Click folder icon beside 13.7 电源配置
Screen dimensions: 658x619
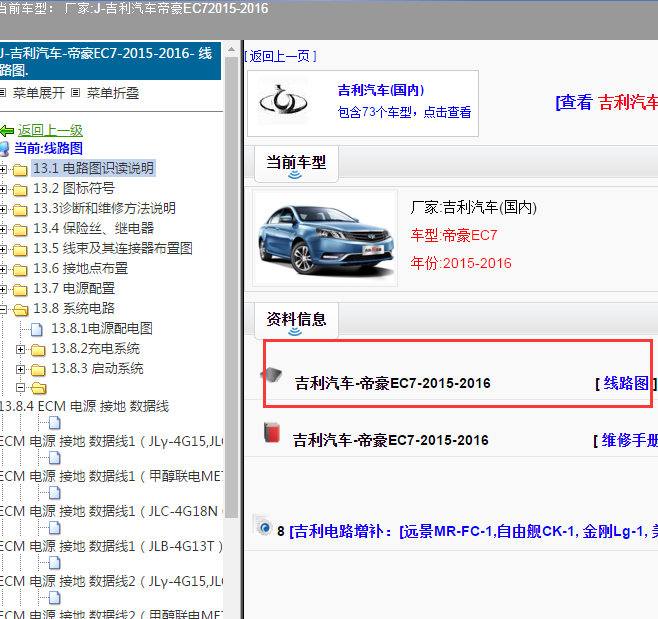click(20, 290)
